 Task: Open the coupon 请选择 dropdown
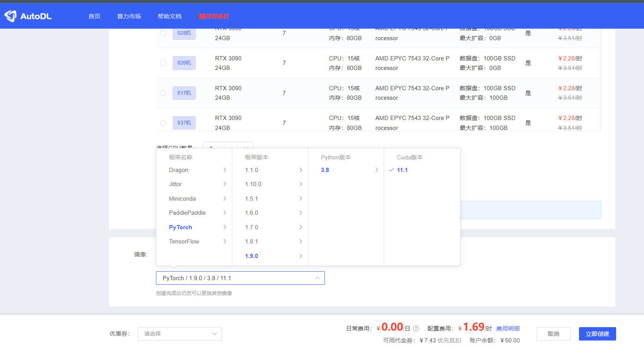pyautogui.click(x=180, y=334)
